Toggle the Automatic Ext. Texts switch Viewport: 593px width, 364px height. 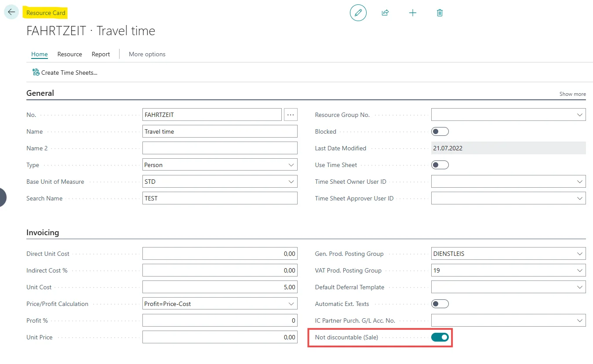coord(440,304)
